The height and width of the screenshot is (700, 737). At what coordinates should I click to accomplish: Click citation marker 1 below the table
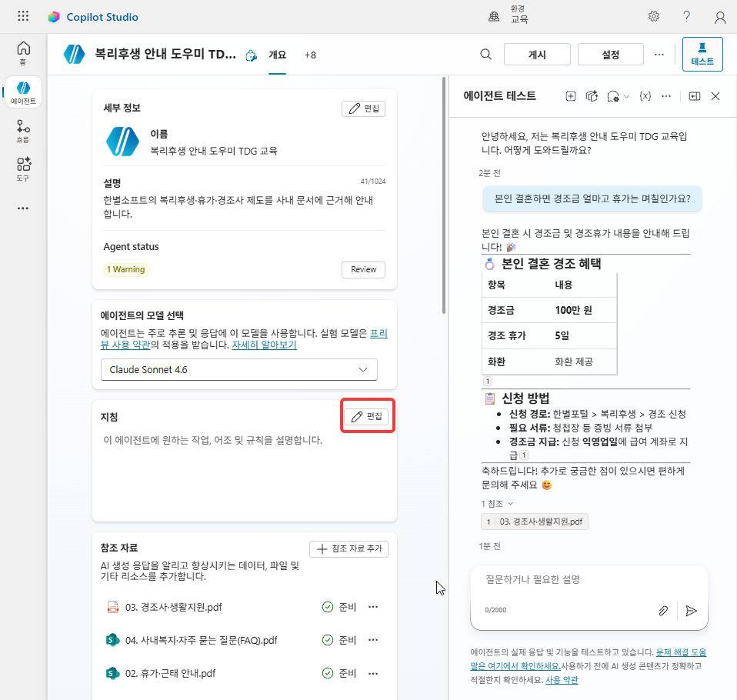coord(488,381)
